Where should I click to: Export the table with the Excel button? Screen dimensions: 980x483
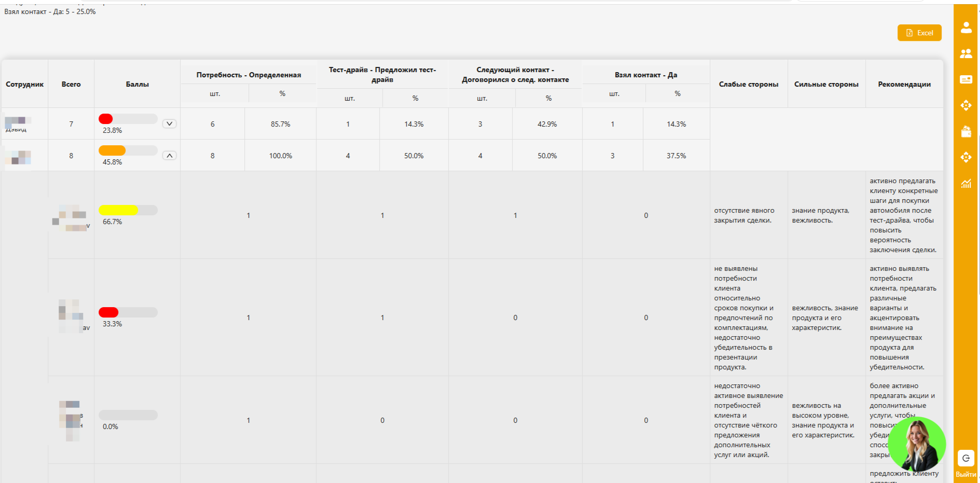coord(919,33)
